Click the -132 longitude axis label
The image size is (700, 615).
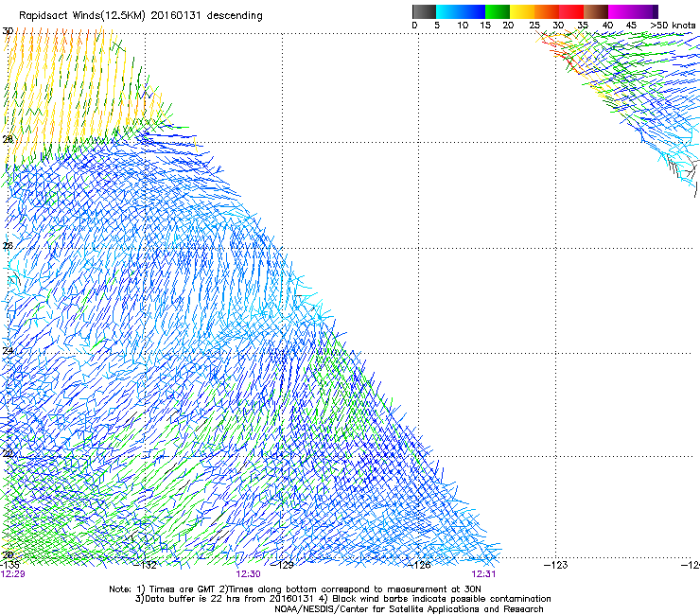pos(146,565)
